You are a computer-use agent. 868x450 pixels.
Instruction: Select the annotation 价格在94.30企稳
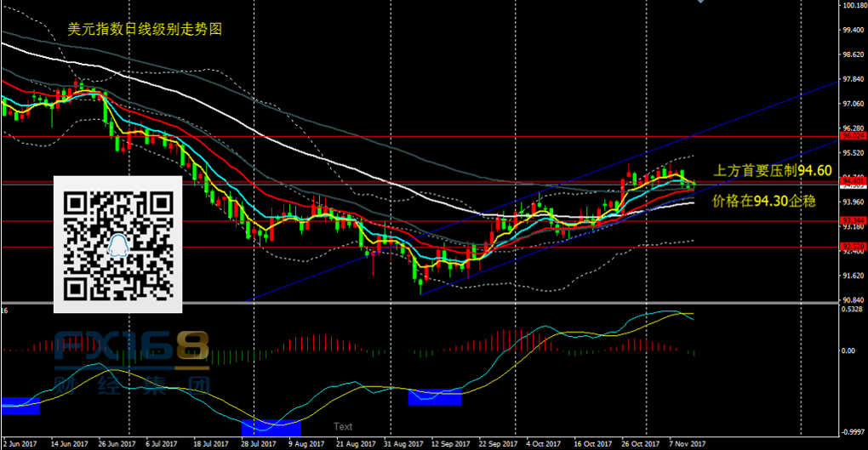[765, 202]
